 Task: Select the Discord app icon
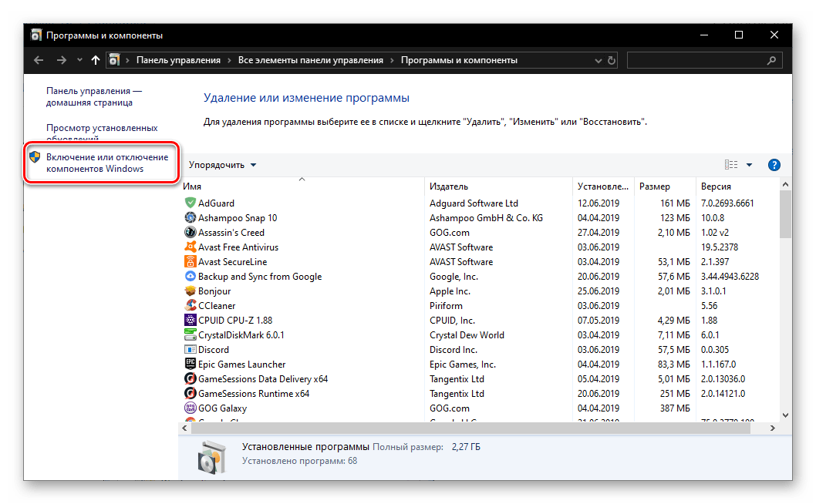(191, 350)
